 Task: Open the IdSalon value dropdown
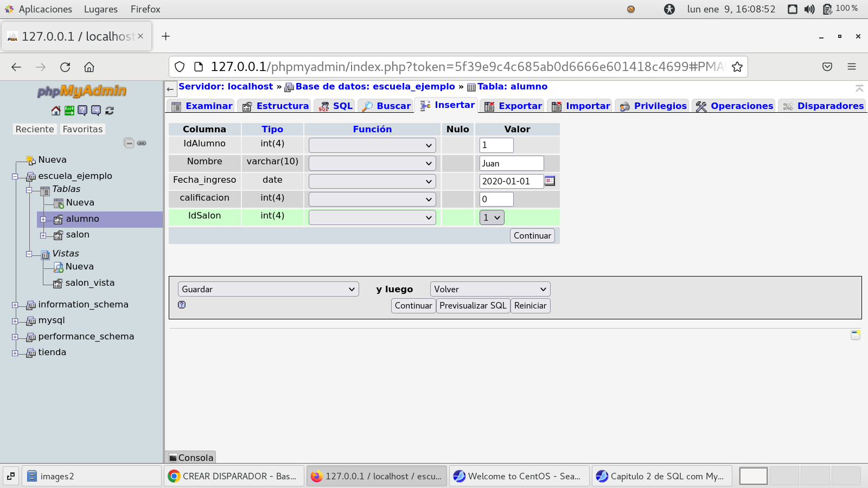coord(492,217)
